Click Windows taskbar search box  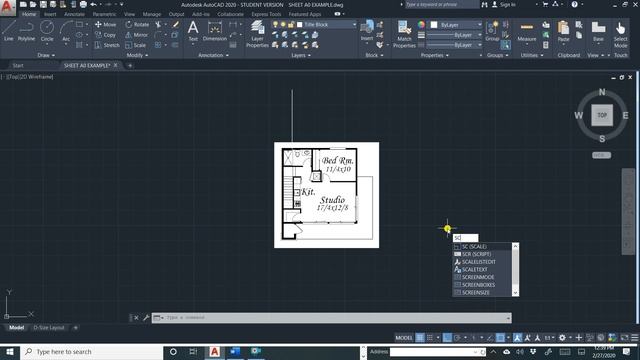tap(92, 352)
